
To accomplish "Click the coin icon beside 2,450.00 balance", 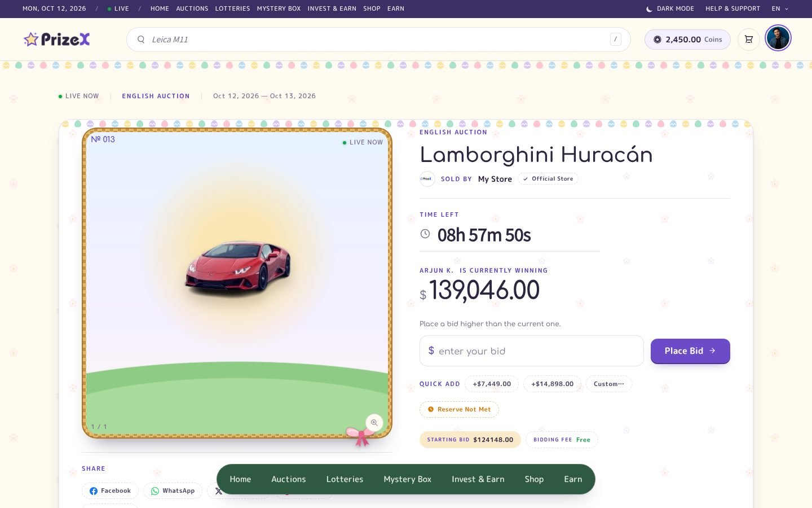I will coord(657,40).
